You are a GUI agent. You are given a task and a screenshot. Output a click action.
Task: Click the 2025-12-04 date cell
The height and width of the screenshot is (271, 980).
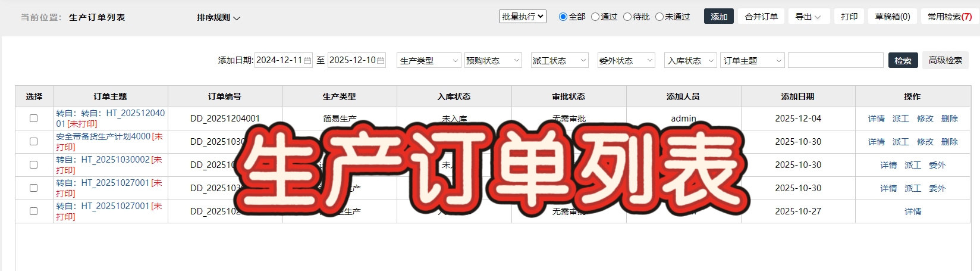tap(798, 119)
